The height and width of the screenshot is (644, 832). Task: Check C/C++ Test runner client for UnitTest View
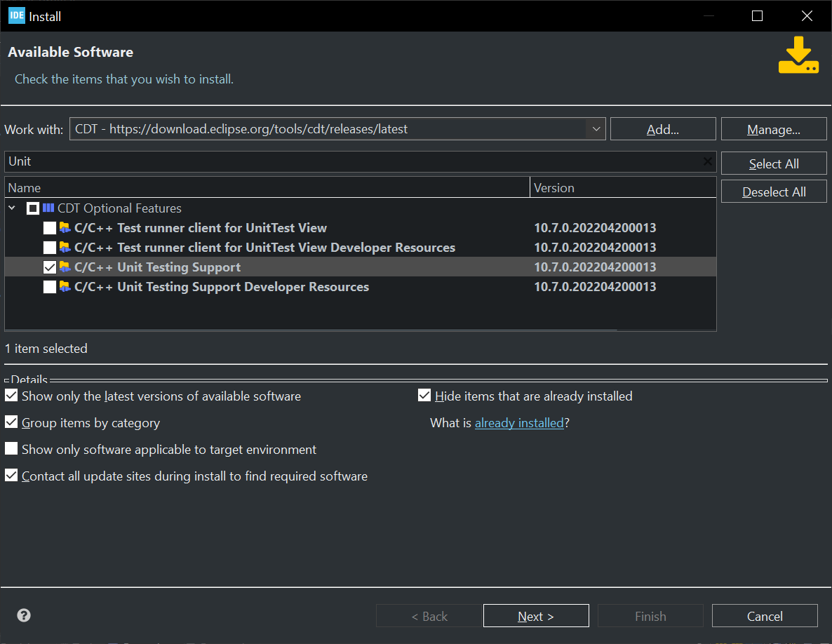coord(50,228)
